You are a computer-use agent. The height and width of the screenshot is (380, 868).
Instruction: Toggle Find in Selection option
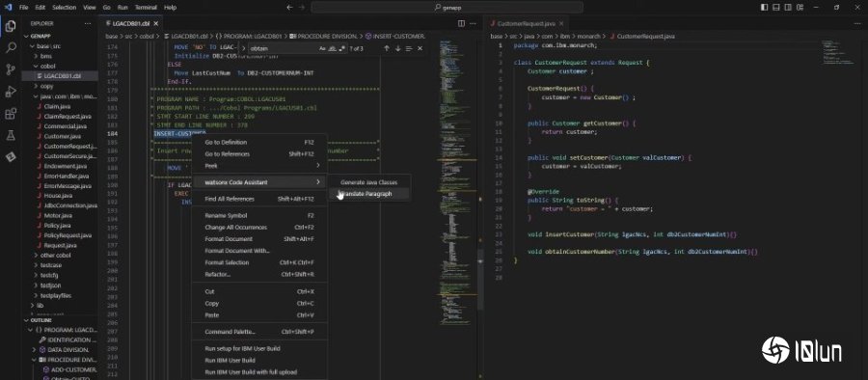pos(409,49)
